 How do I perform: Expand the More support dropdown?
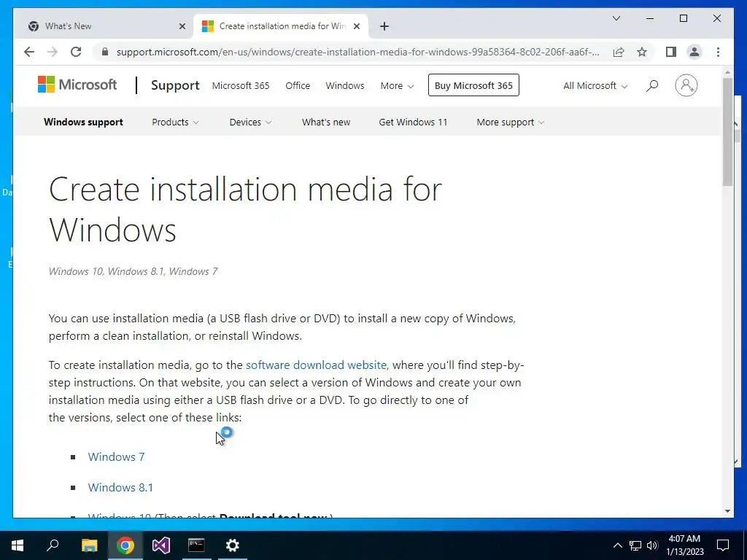510,122
